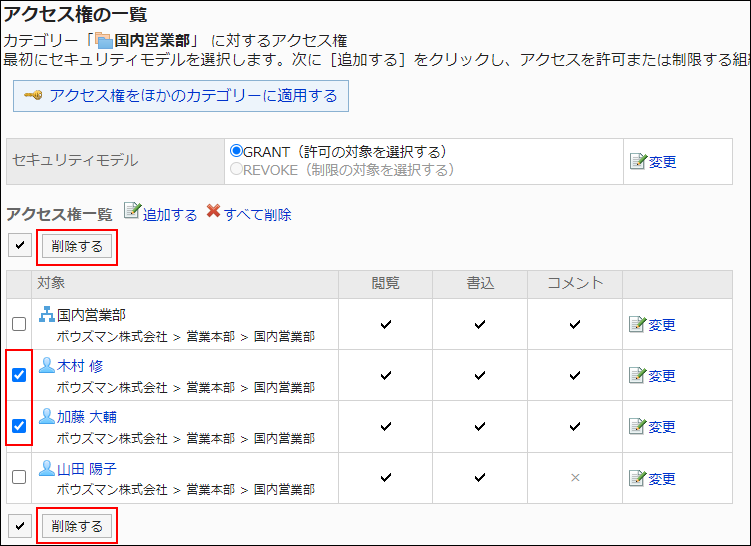The height and width of the screenshot is (546, 751).
Task: Click the bottom 削除する button
Action: tap(77, 526)
